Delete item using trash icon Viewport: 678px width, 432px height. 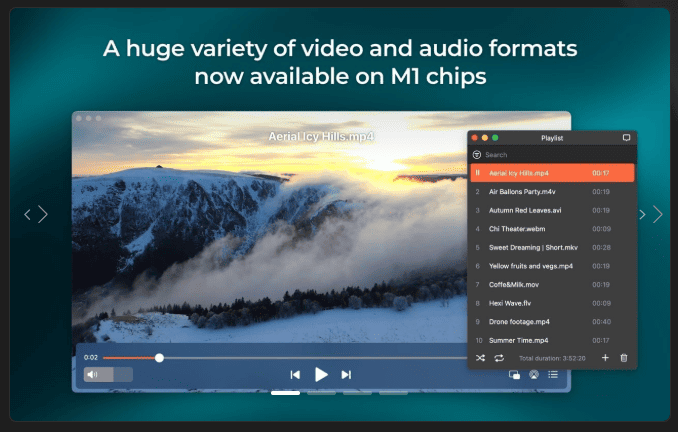pos(624,358)
